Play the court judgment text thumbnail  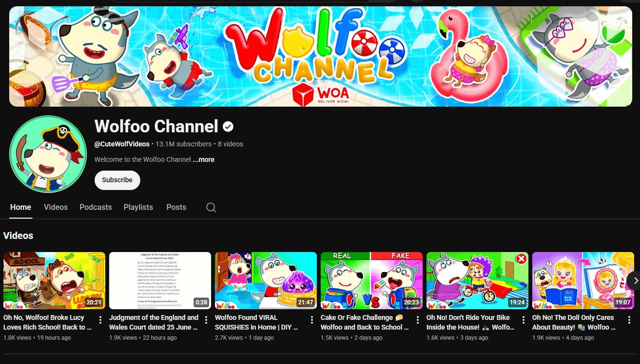tap(160, 281)
